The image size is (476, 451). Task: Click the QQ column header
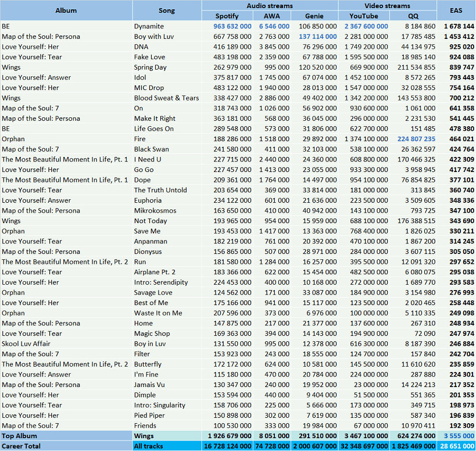413,16
